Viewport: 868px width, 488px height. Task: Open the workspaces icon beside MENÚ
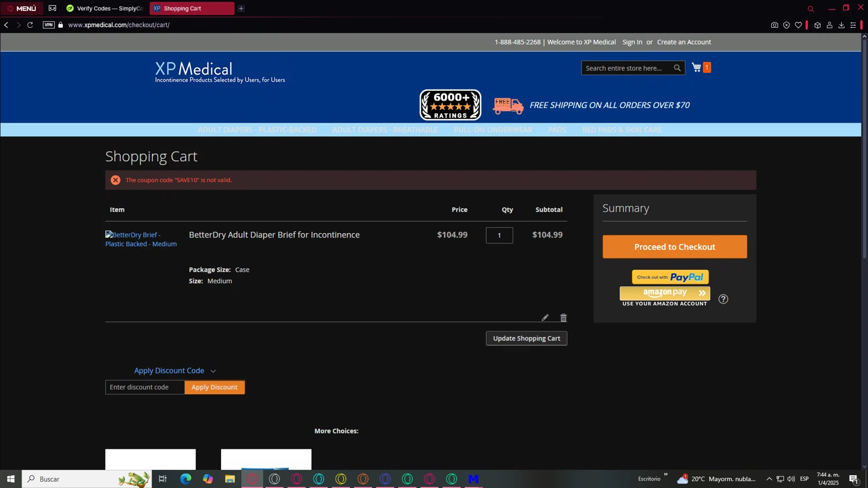tap(53, 8)
